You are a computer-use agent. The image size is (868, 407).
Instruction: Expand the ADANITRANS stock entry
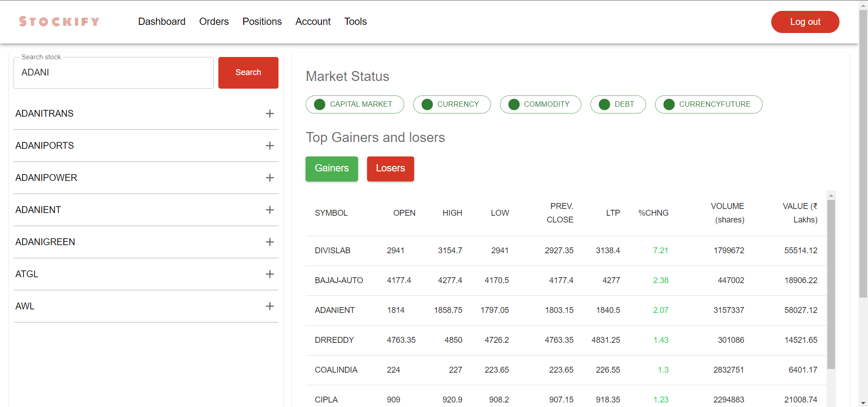(x=270, y=114)
